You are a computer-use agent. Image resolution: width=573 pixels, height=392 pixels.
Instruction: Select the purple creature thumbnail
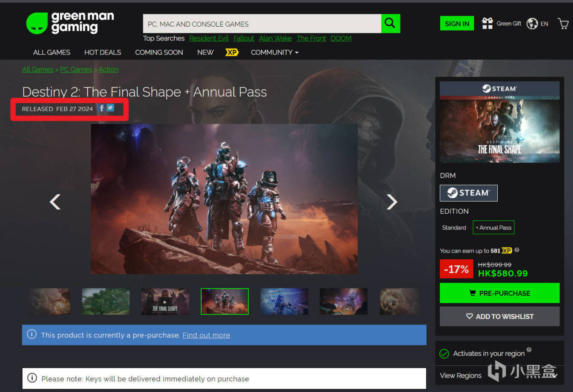pyautogui.click(x=343, y=301)
